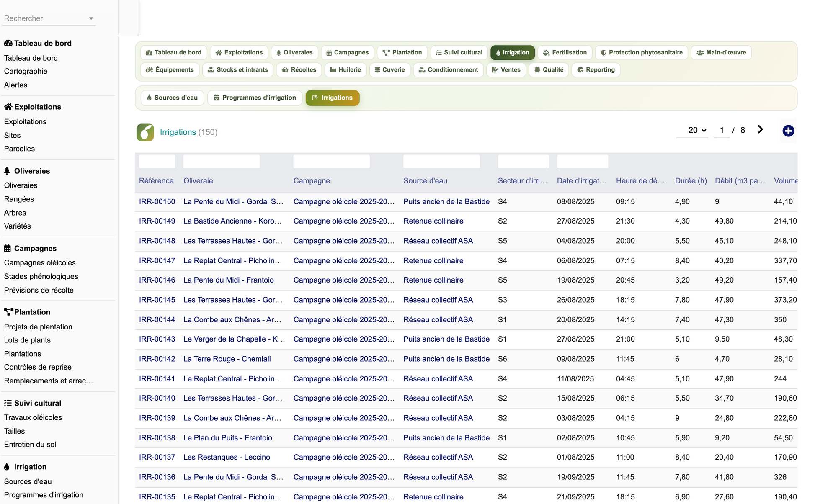Open Contrôles de reprise in the sidebar
The width and height of the screenshot is (815, 504).
(38, 367)
